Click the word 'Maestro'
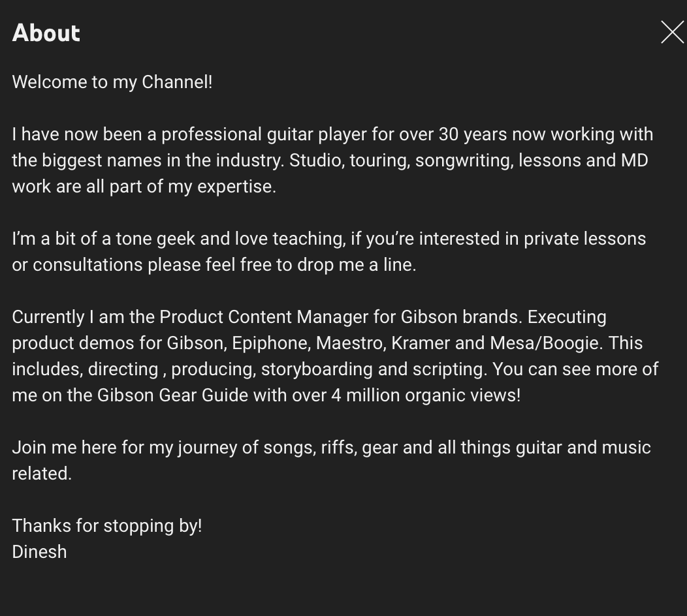Viewport: 687px width, 616px height. (349, 343)
